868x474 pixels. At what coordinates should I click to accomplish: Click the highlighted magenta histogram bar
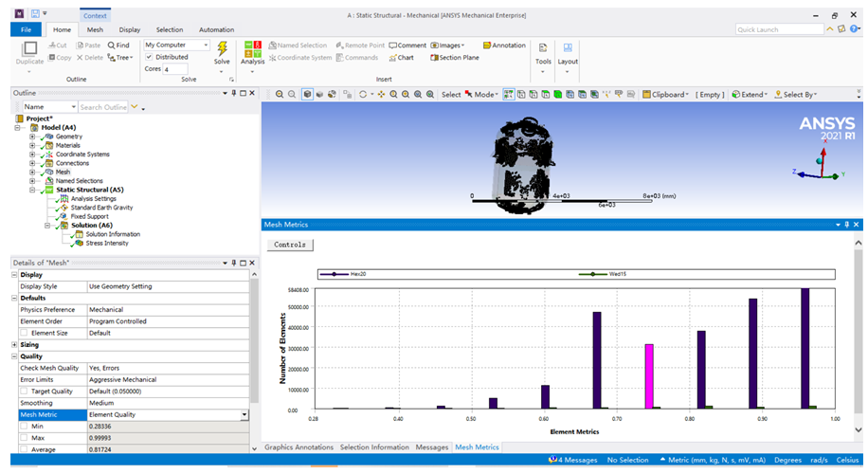[x=649, y=376]
